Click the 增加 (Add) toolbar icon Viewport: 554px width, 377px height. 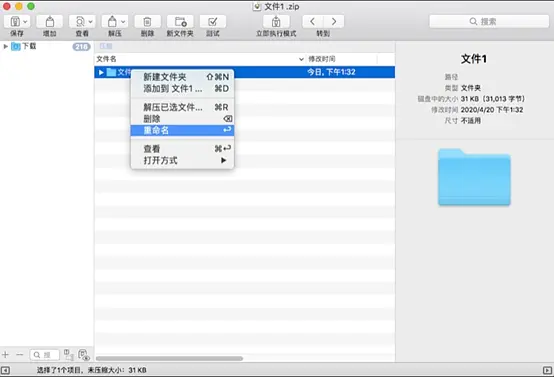(49, 22)
